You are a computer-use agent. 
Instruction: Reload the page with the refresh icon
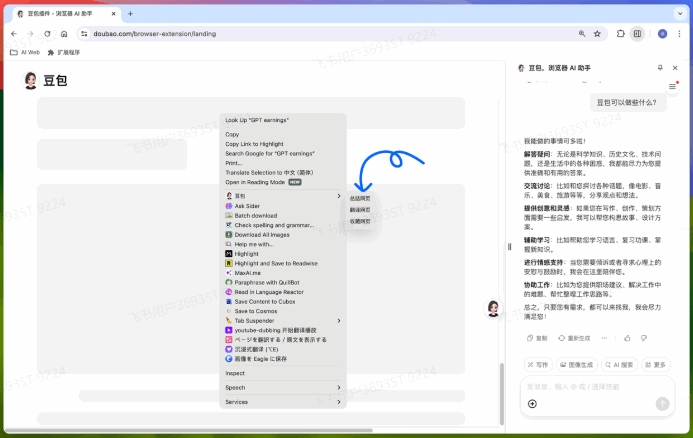tap(47, 34)
